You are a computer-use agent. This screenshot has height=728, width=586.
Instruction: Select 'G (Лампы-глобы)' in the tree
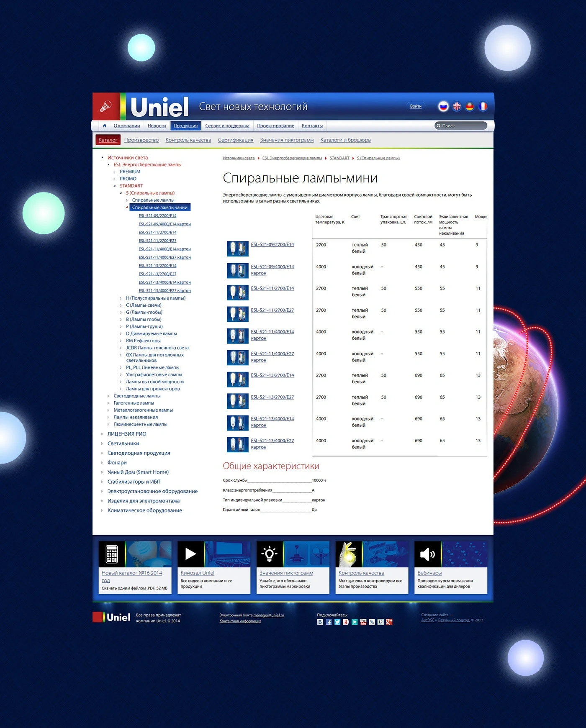tap(144, 313)
